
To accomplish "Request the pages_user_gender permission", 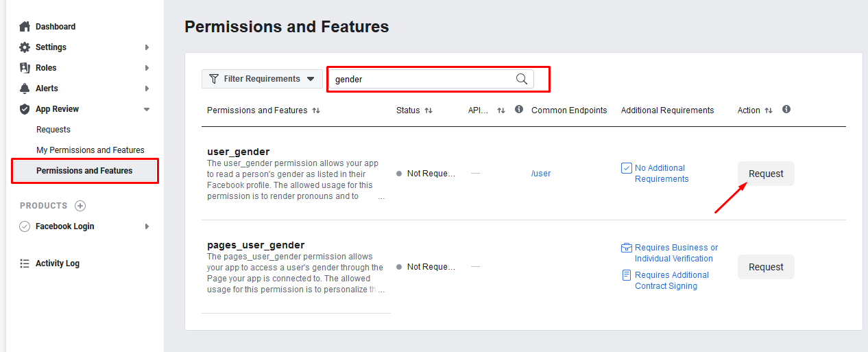I will coord(766,267).
